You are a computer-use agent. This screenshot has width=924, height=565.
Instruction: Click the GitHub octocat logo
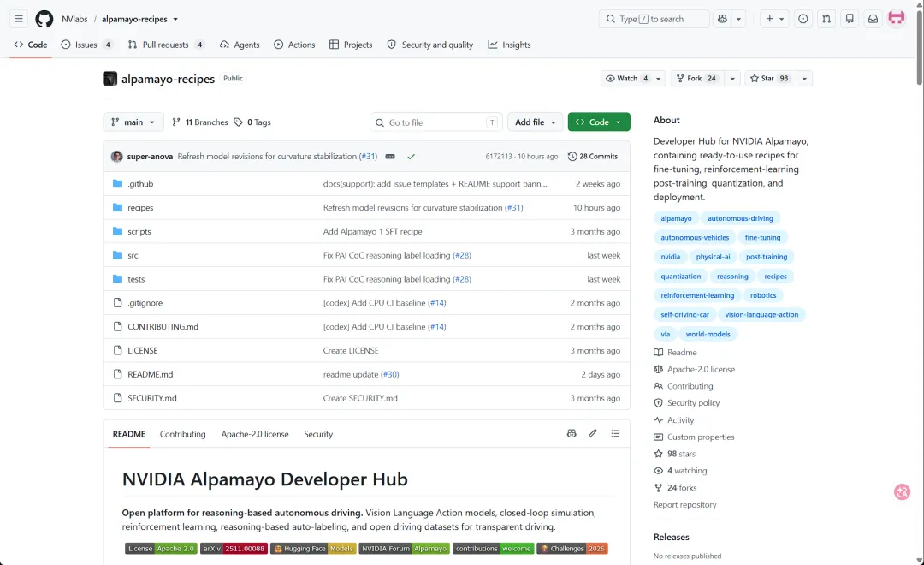click(x=44, y=19)
